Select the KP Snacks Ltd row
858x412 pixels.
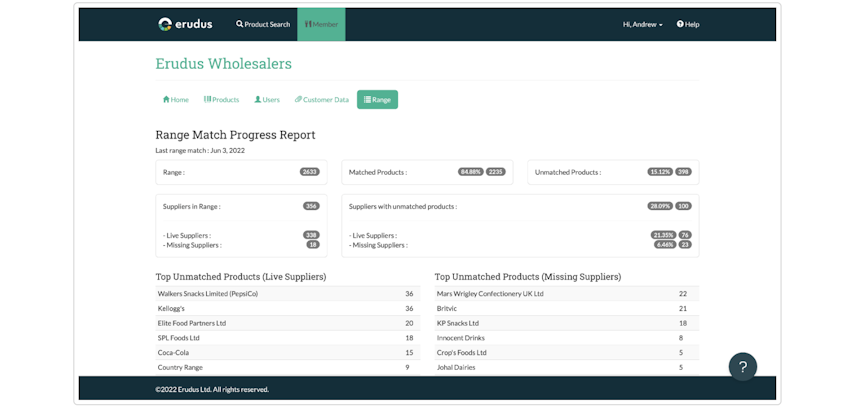coord(567,323)
